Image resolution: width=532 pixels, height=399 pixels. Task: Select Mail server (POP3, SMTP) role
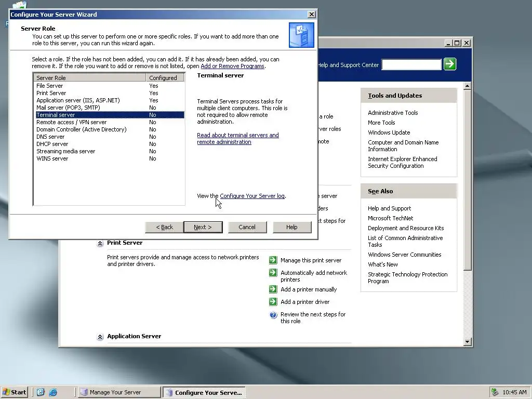110,108
